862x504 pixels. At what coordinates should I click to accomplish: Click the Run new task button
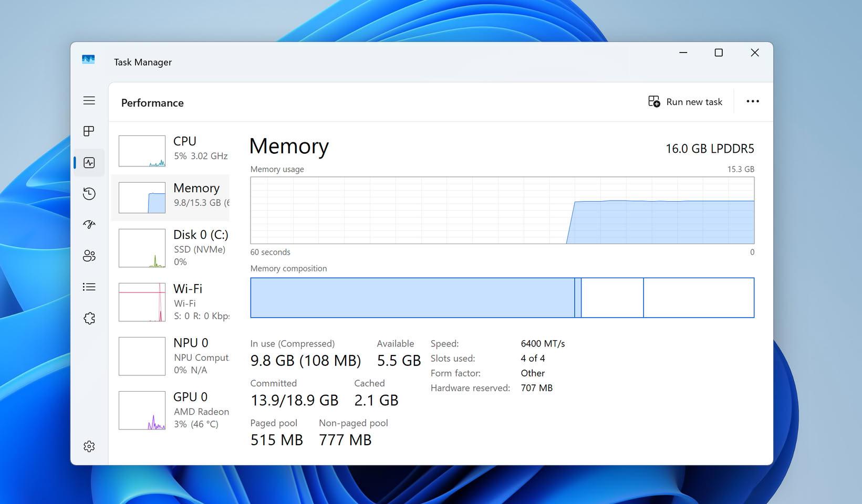[x=685, y=102]
